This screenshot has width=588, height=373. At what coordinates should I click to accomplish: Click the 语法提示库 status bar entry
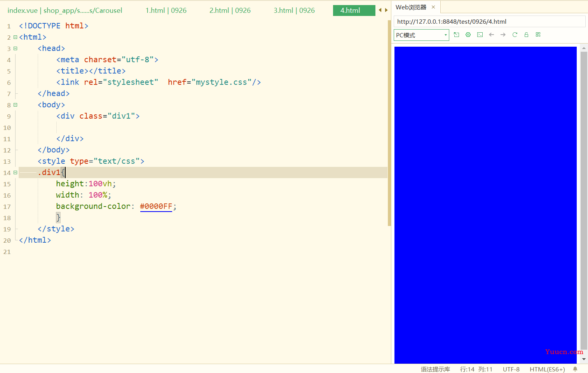pos(435,369)
